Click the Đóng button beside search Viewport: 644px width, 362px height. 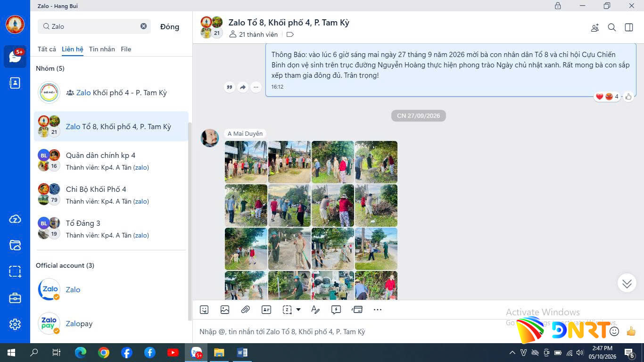click(170, 27)
